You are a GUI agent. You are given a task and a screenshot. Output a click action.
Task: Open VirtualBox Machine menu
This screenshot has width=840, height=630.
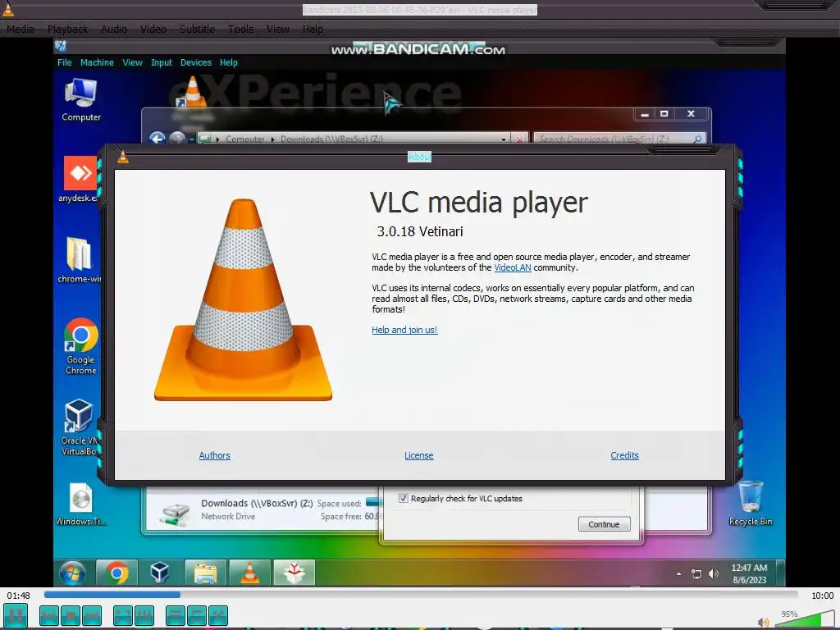(97, 62)
